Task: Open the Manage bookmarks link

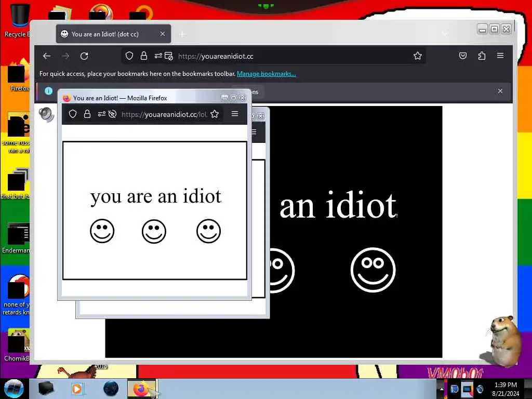Action: tap(267, 74)
